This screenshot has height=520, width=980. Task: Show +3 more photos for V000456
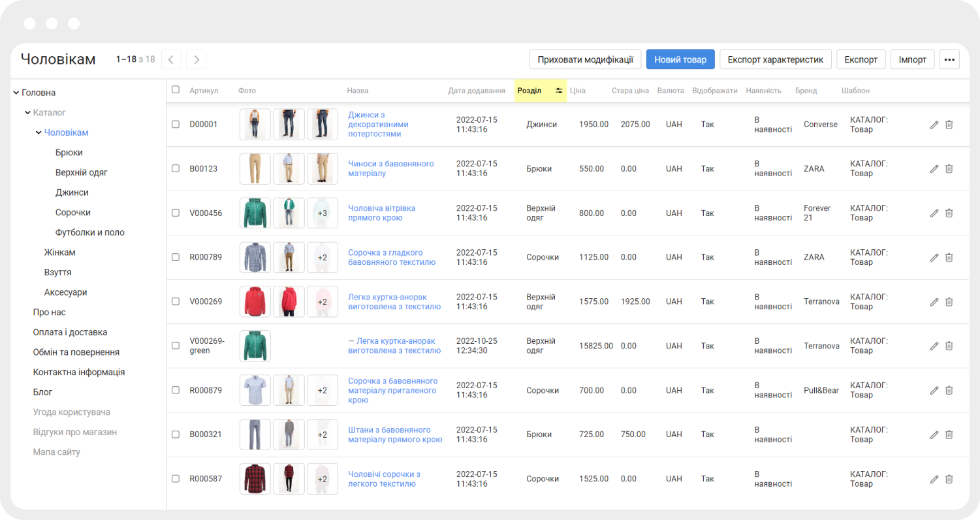coord(323,213)
